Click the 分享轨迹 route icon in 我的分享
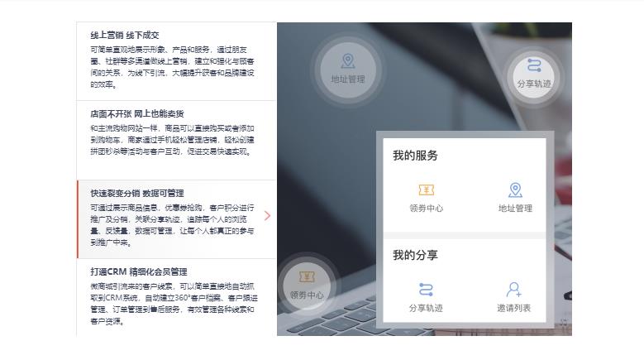This screenshot has height=360, width=644. 426,290
